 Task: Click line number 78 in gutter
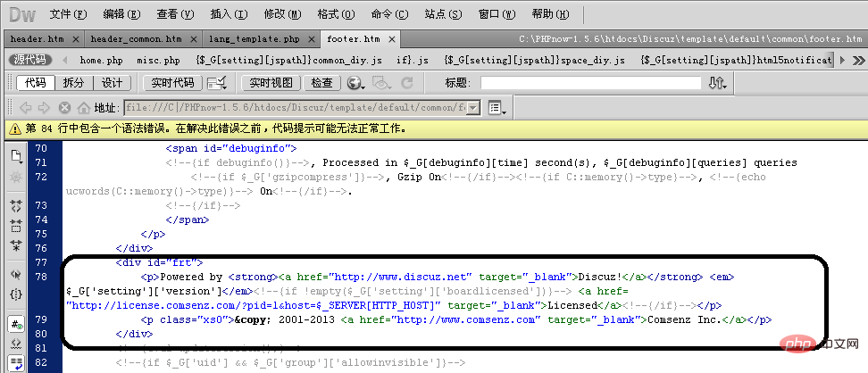pos(41,277)
